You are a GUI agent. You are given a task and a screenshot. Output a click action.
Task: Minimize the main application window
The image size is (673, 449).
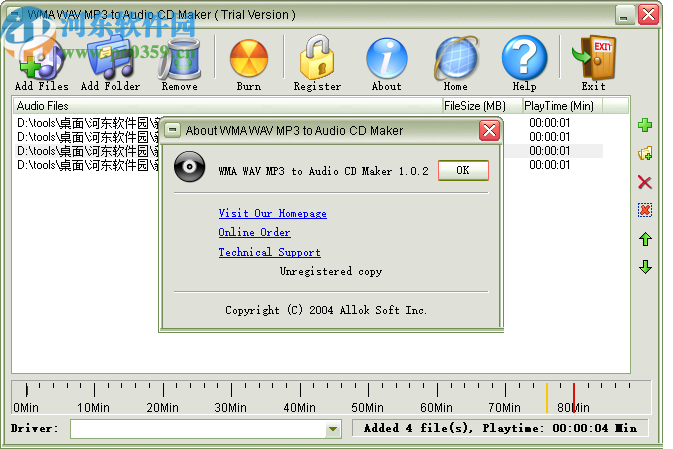tap(624, 15)
